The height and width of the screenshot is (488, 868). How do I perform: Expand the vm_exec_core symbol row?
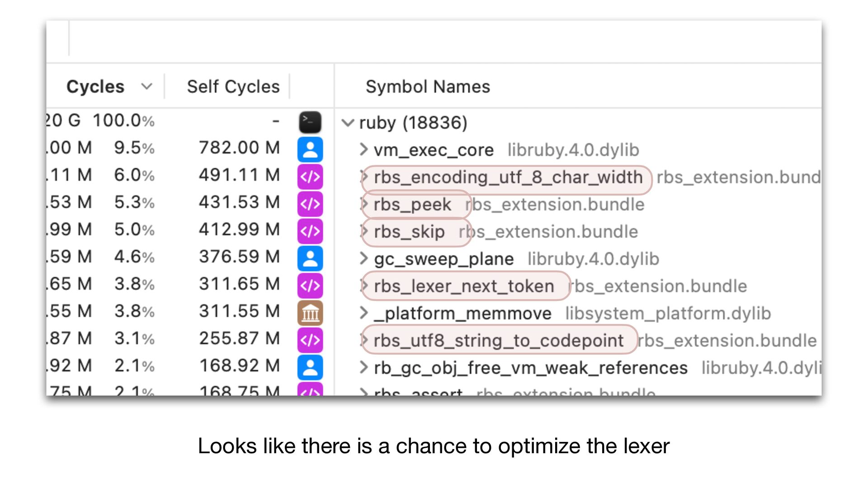pyautogui.click(x=363, y=150)
